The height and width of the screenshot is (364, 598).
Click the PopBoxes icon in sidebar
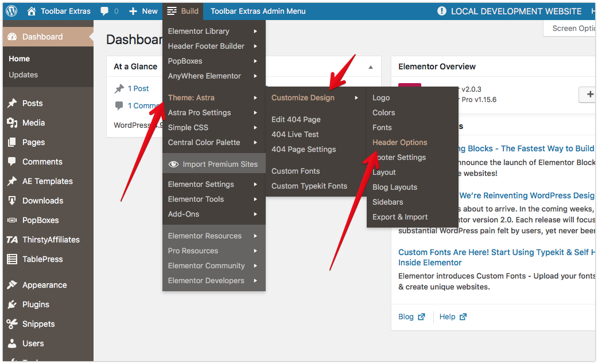(12, 220)
